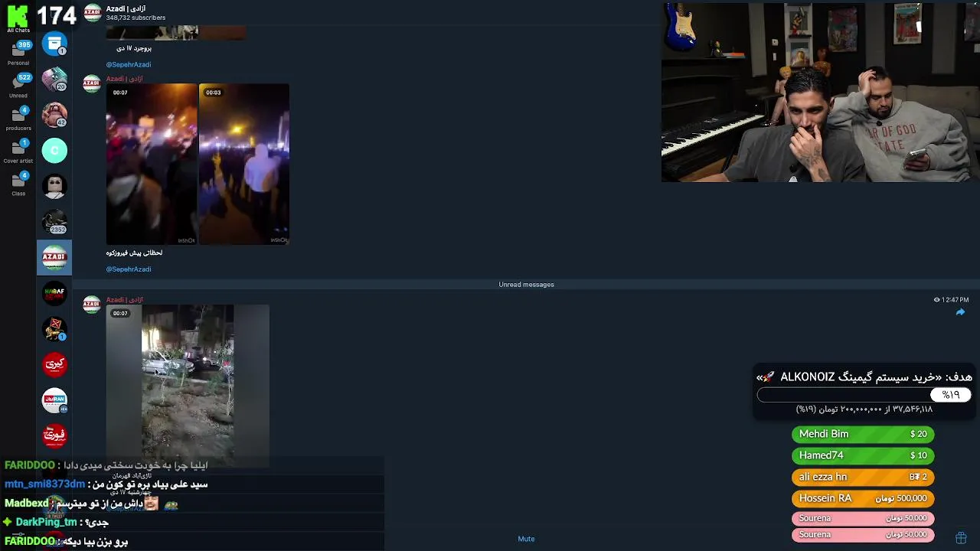Click the forward arrow on 12:47 PM post

point(960,312)
